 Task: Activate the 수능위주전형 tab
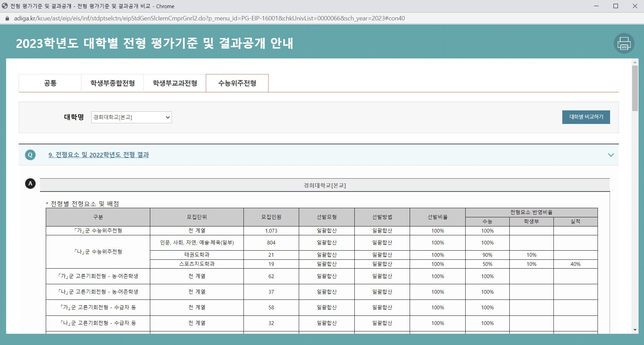coord(237,83)
